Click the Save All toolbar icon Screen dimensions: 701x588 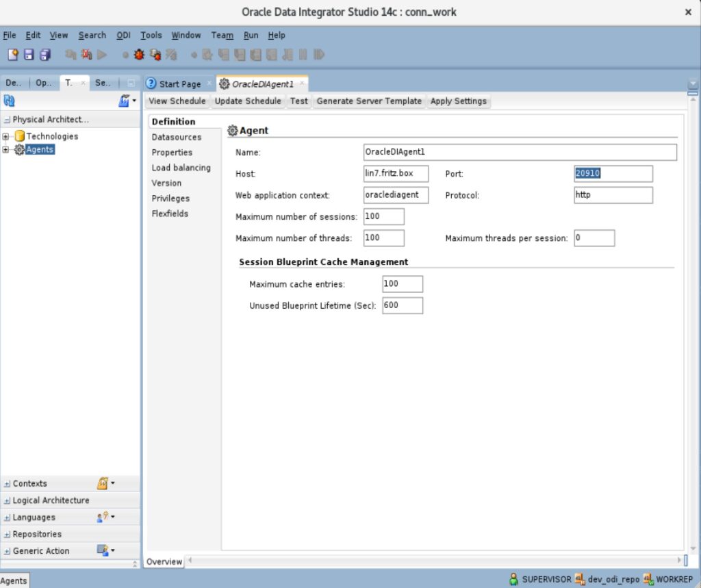click(x=45, y=55)
